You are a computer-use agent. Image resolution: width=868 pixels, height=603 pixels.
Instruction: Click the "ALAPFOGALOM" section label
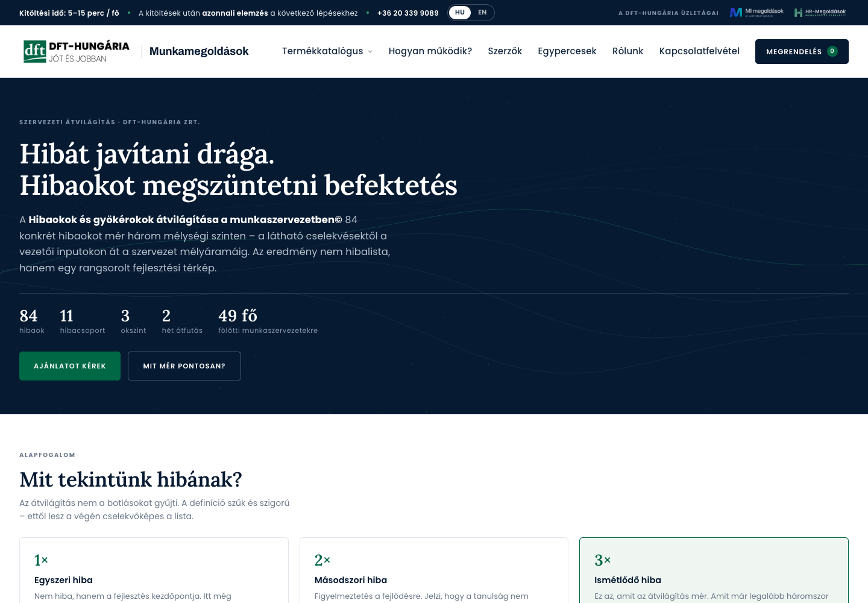point(48,455)
